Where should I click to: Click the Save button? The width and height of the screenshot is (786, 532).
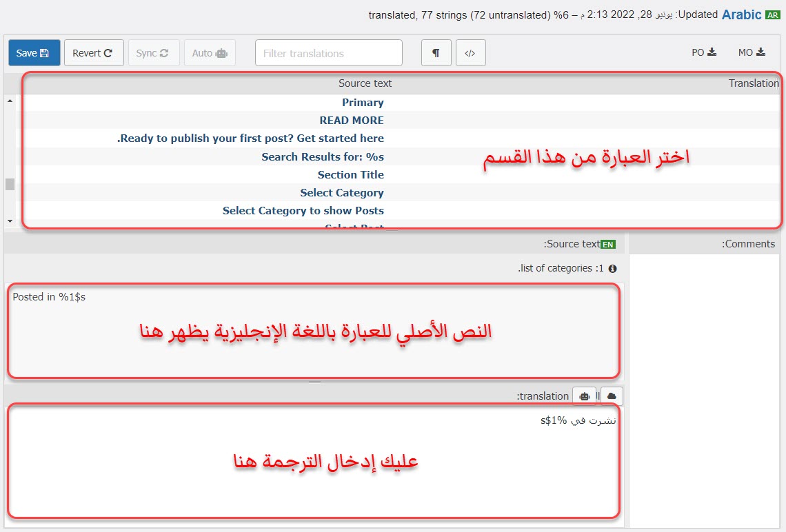coord(34,53)
